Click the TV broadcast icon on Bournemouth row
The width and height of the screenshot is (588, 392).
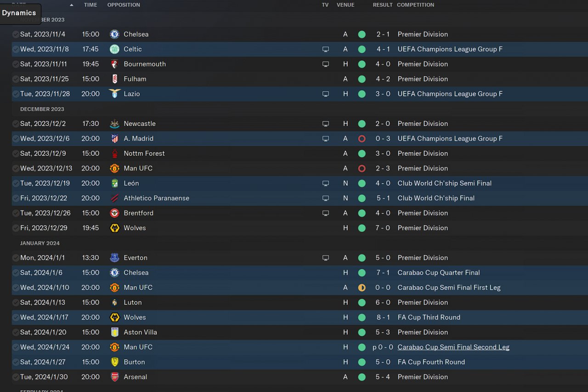click(x=325, y=64)
